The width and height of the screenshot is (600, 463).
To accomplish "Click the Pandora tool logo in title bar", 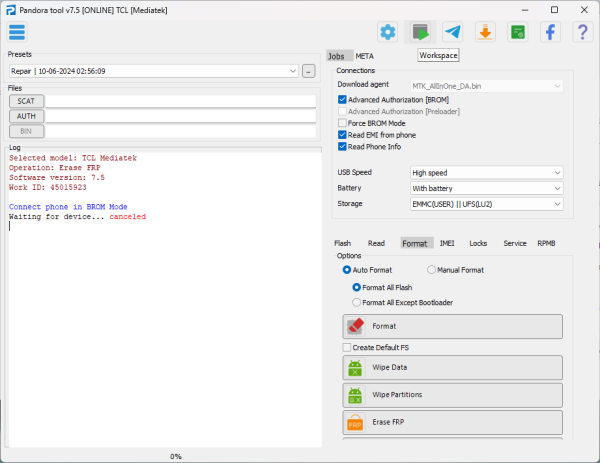I will [x=11, y=10].
